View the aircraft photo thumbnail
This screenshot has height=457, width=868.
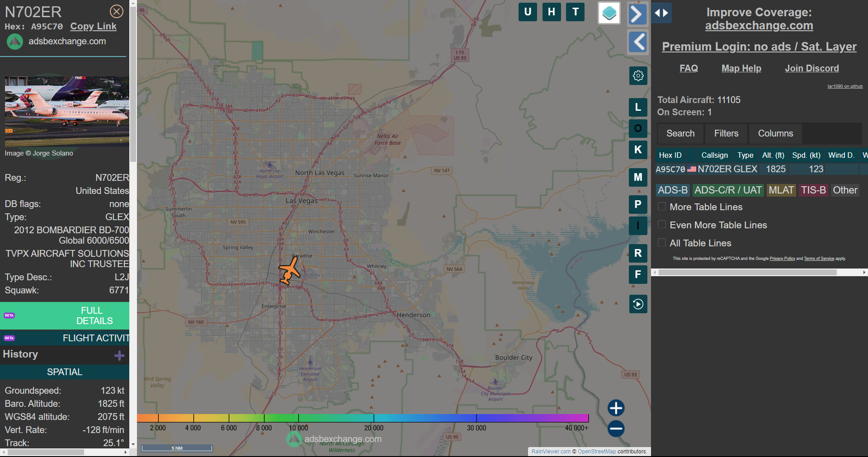click(67, 111)
